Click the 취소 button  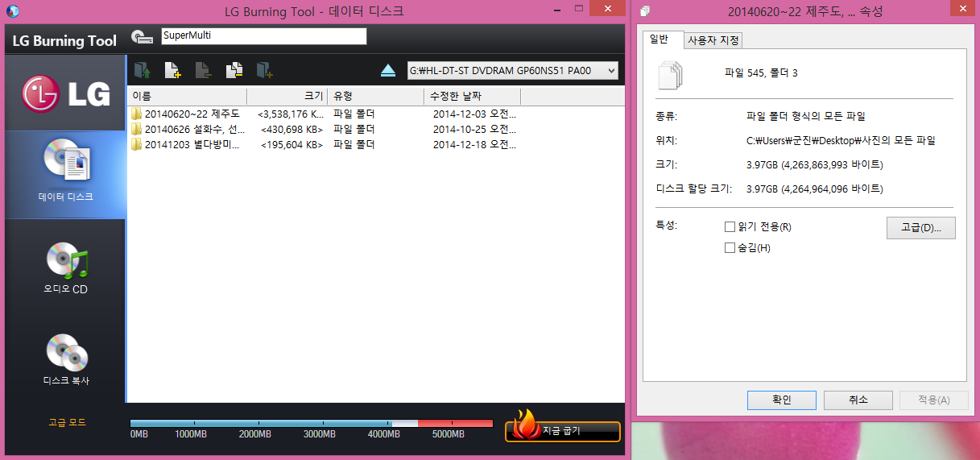pyautogui.click(x=858, y=400)
